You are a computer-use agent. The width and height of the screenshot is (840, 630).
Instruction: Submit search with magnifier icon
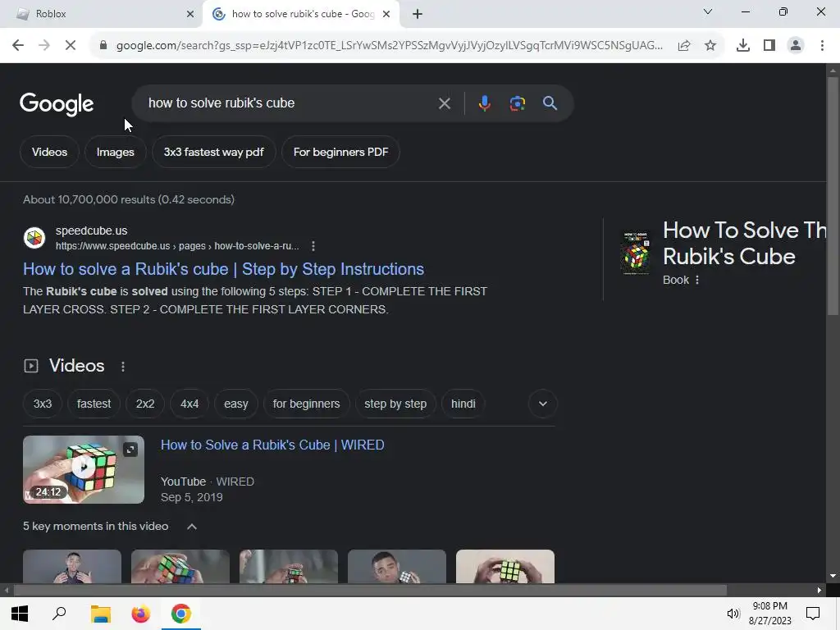(550, 103)
